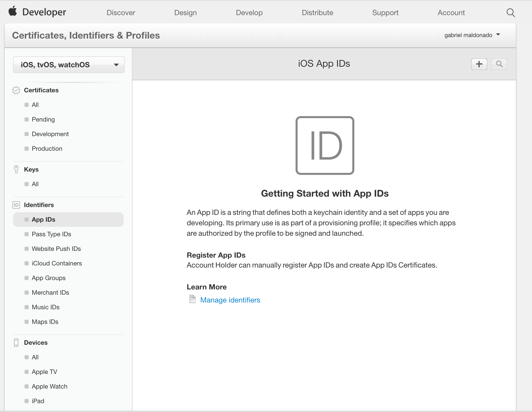Image resolution: width=532 pixels, height=412 pixels.
Task: Open iCloud Containers in sidebar
Action: coord(57,263)
